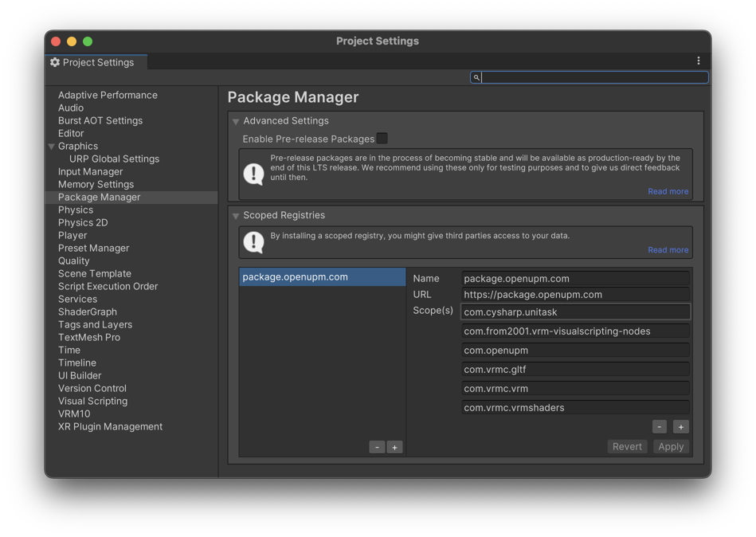Collapse the Scoped Registries section
Viewport: 756px width, 537px height.
click(x=236, y=216)
